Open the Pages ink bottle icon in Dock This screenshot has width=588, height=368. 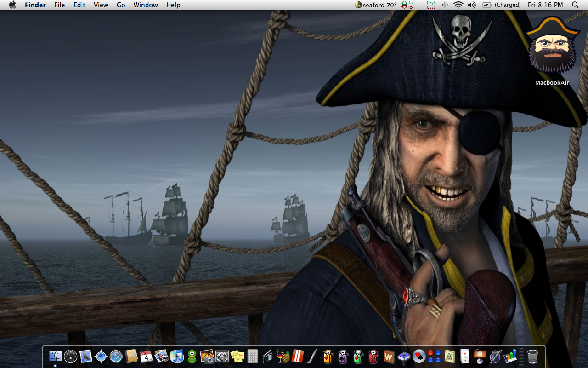click(x=495, y=356)
